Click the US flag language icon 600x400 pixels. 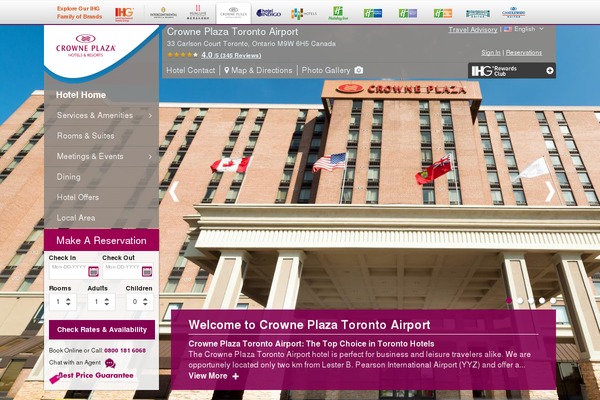tap(508, 29)
